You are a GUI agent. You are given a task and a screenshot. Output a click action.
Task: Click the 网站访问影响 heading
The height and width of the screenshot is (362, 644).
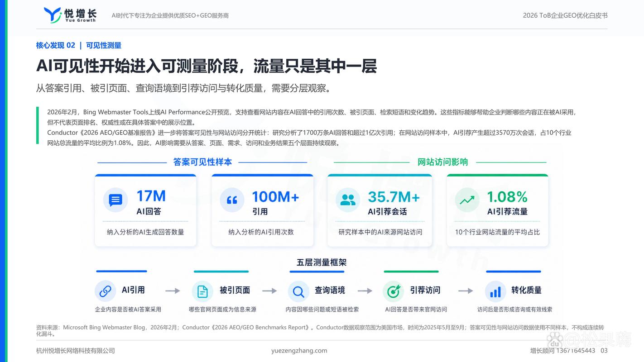point(442,162)
